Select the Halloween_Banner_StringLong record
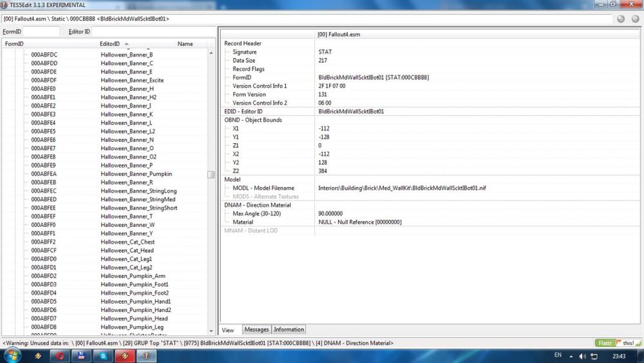Viewport: 644px width, 363px height. tap(139, 191)
